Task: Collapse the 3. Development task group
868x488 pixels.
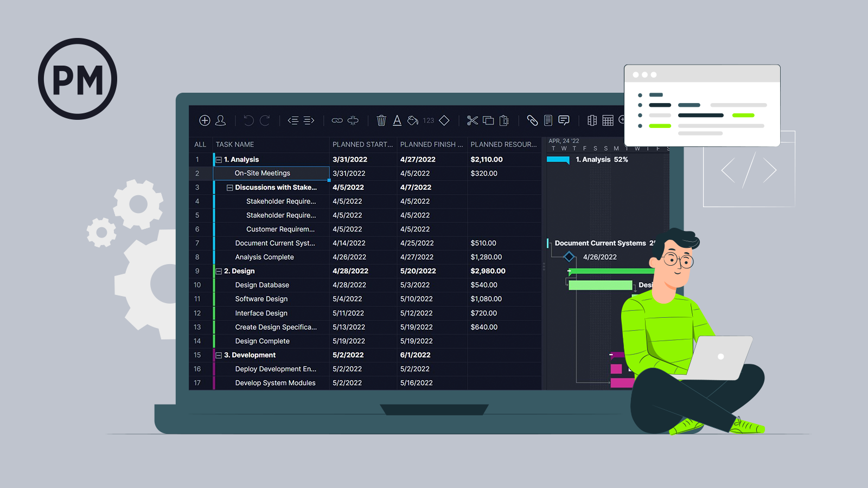Action: pos(219,356)
